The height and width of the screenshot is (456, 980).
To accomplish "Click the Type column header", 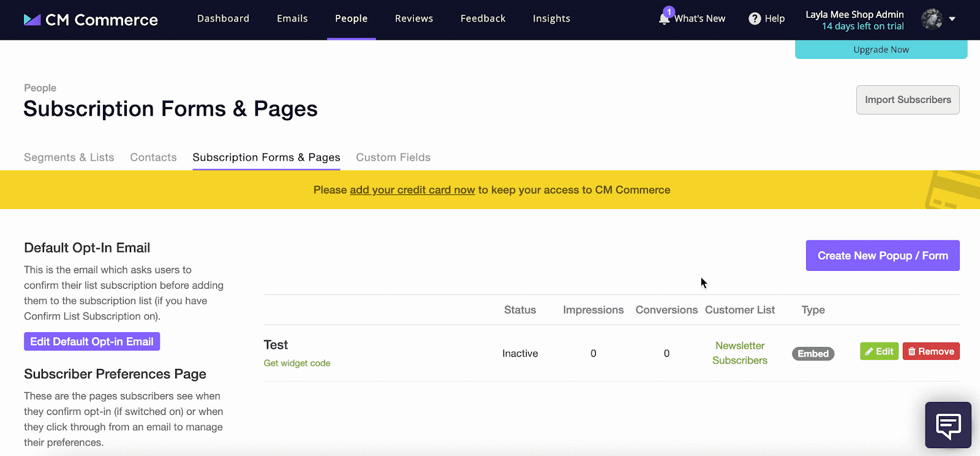I will tap(813, 310).
